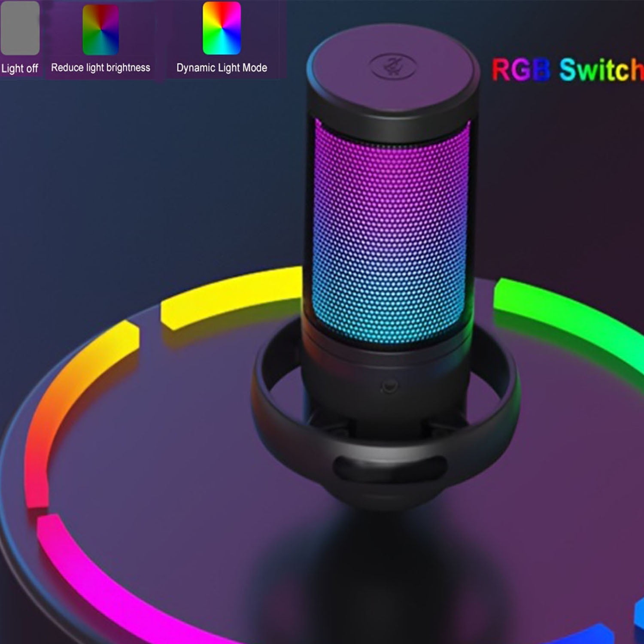
Task: Click the gray Light off icon
Action: [20, 28]
